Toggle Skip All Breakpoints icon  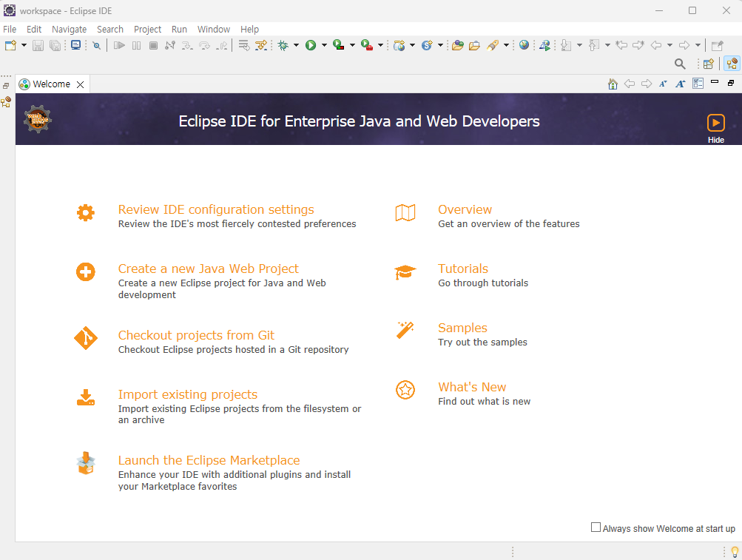96,45
